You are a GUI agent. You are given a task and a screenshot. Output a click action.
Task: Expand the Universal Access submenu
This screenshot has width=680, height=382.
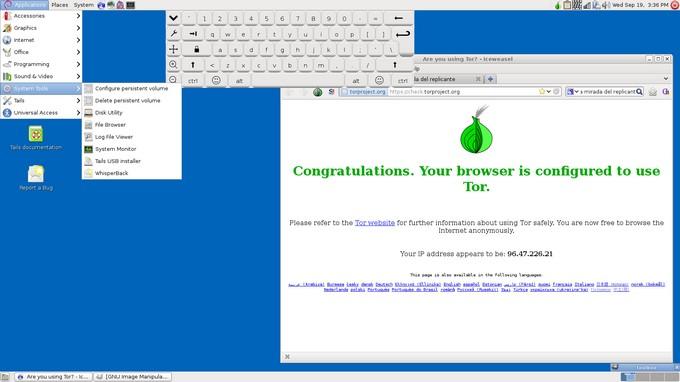pyautogui.click(x=41, y=113)
